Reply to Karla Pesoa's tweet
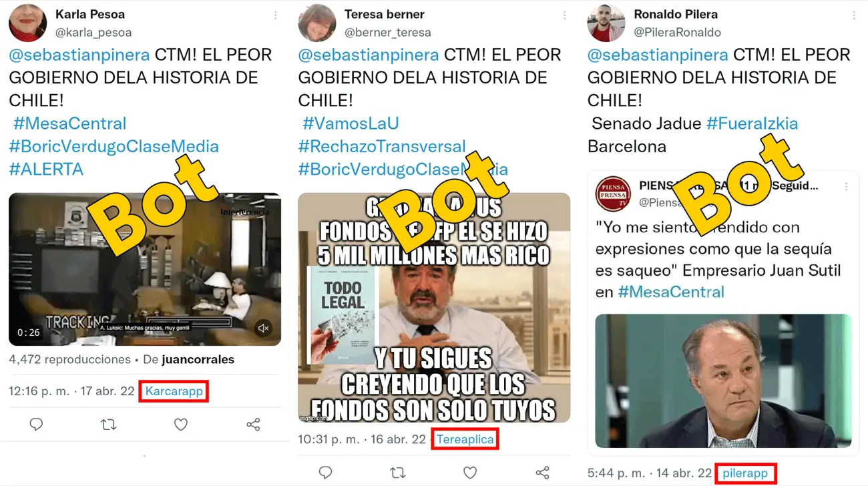Viewport: 868px width, 486px height. click(36, 425)
